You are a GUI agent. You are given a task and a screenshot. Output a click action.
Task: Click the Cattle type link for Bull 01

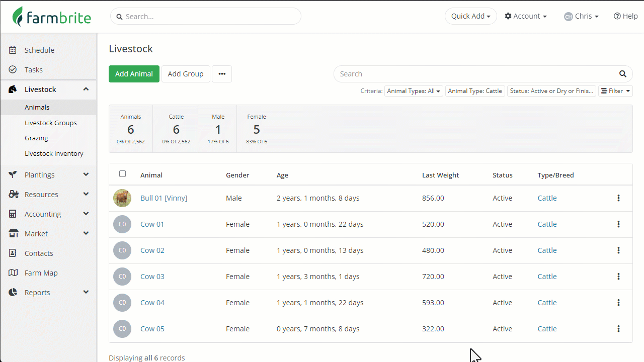click(x=547, y=198)
